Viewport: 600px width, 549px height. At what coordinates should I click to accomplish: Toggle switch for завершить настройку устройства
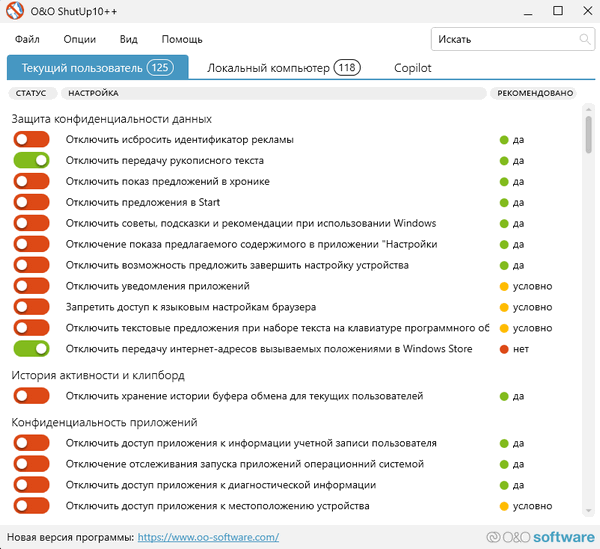[31, 265]
